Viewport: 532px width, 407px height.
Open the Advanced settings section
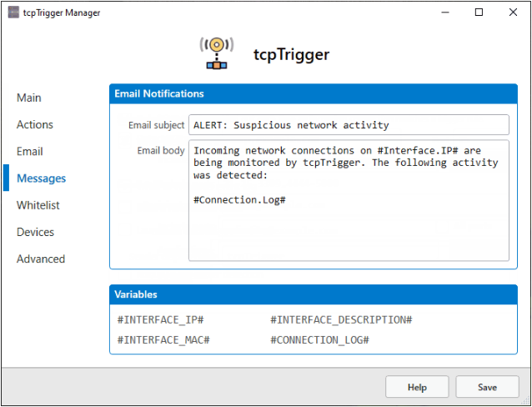point(41,259)
